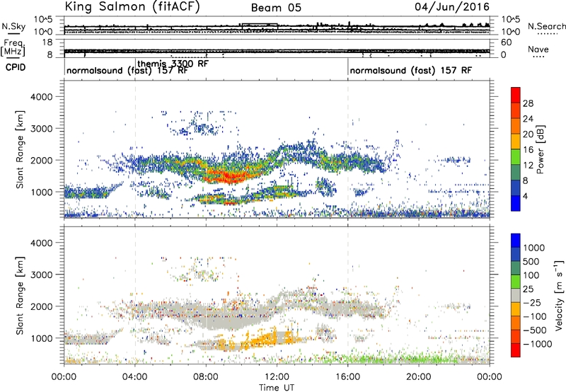Click the '1000' tick on velocity panel
The width and height of the screenshot is (566, 392).
click(x=41, y=338)
